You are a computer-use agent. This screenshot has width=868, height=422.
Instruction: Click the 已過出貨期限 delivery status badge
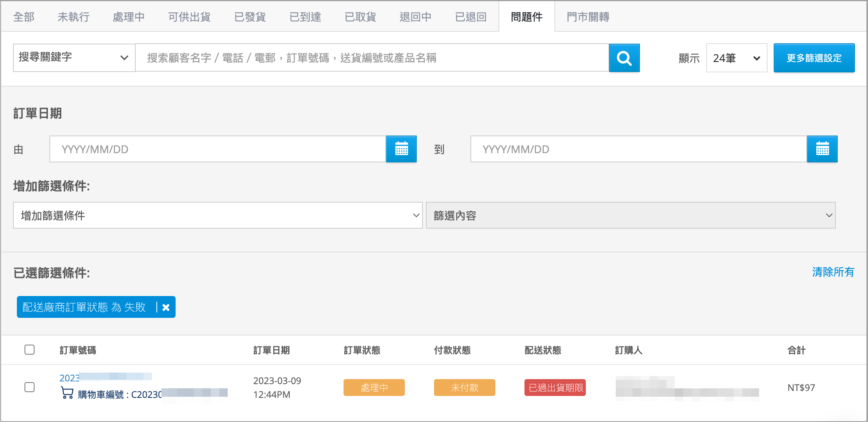pyautogui.click(x=555, y=388)
